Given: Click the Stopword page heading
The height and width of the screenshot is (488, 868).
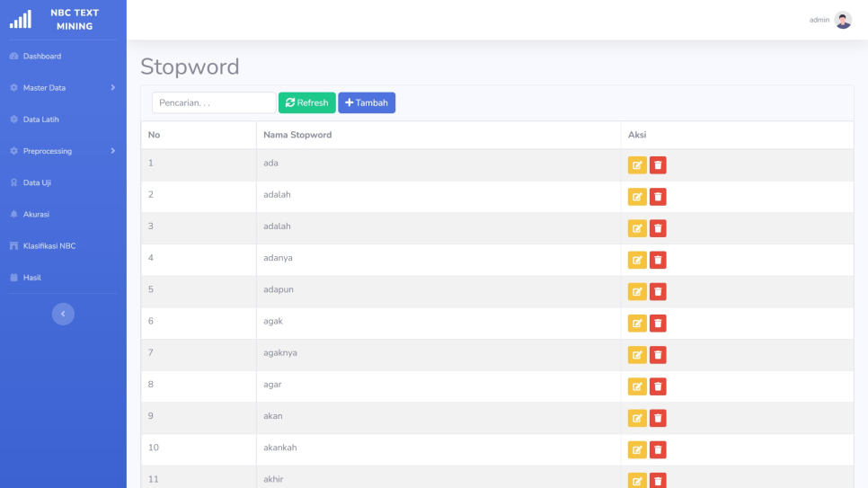Looking at the screenshot, I should (x=190, y=67).
